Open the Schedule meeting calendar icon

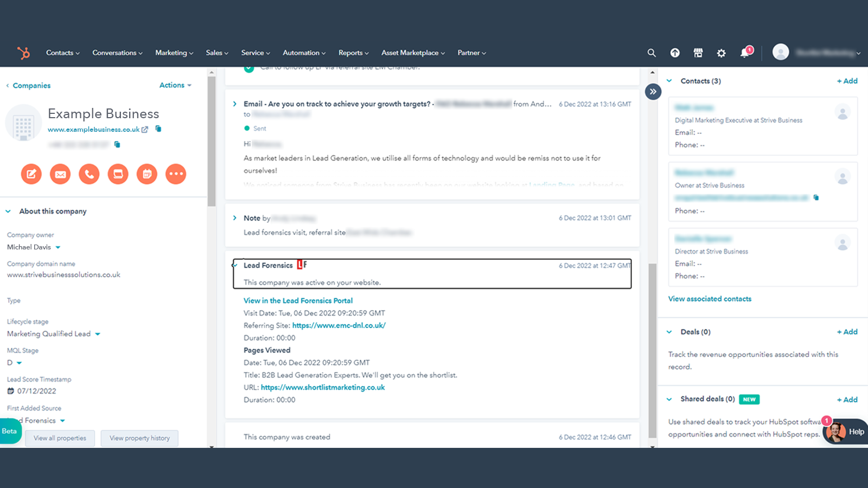tap(146, 174)
